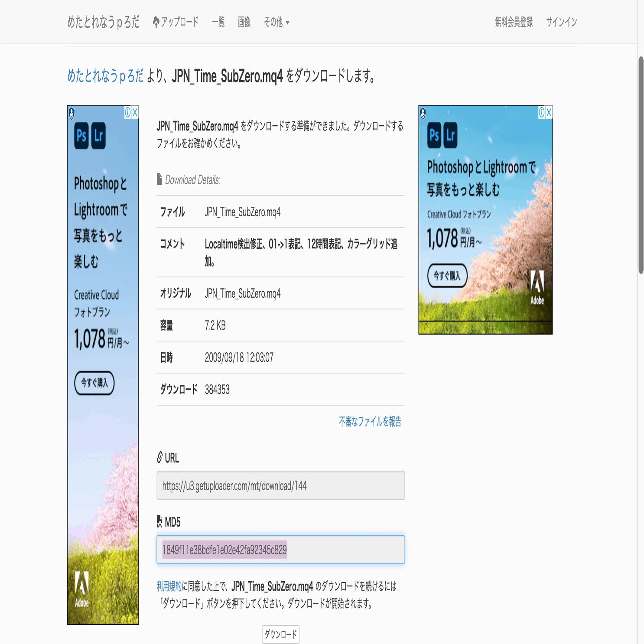Click the page vertical scrollbar thumb
The width and height of the screenshot is (644, 644).
(641, 165)
